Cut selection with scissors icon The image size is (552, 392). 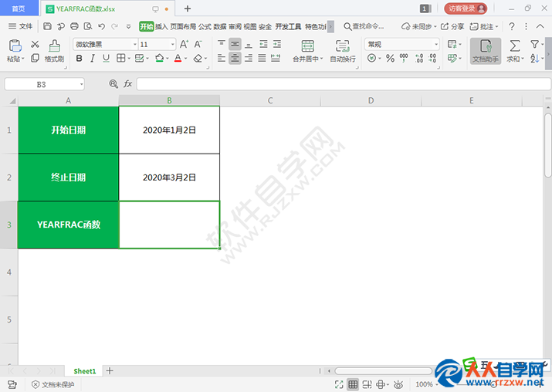[35, 44]
